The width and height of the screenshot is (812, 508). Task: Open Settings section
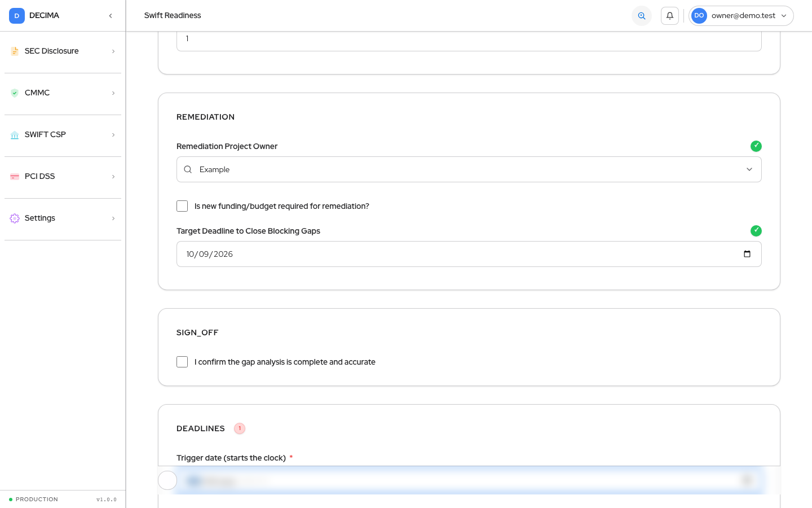tap(63, 218)
